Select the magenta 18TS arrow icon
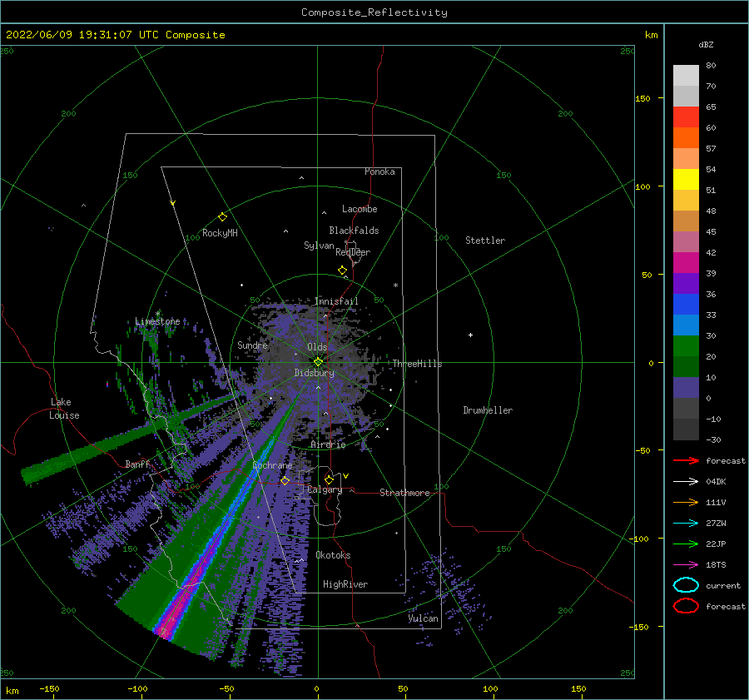The image size is (749, 700). click(x=686, y=565)
